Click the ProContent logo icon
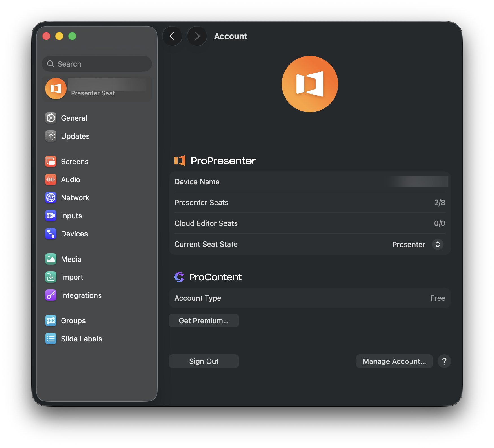This screenshot has width=494, height=448. point(179,277)
